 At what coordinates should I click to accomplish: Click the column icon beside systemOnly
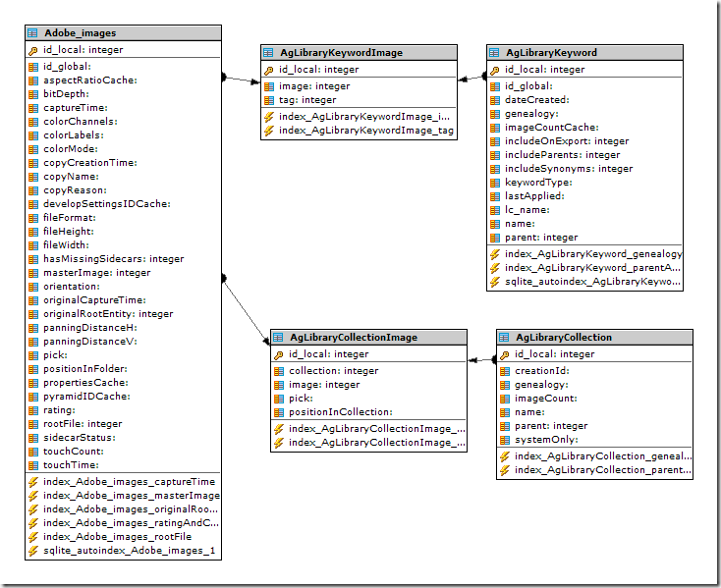click(x=505, y=440)
